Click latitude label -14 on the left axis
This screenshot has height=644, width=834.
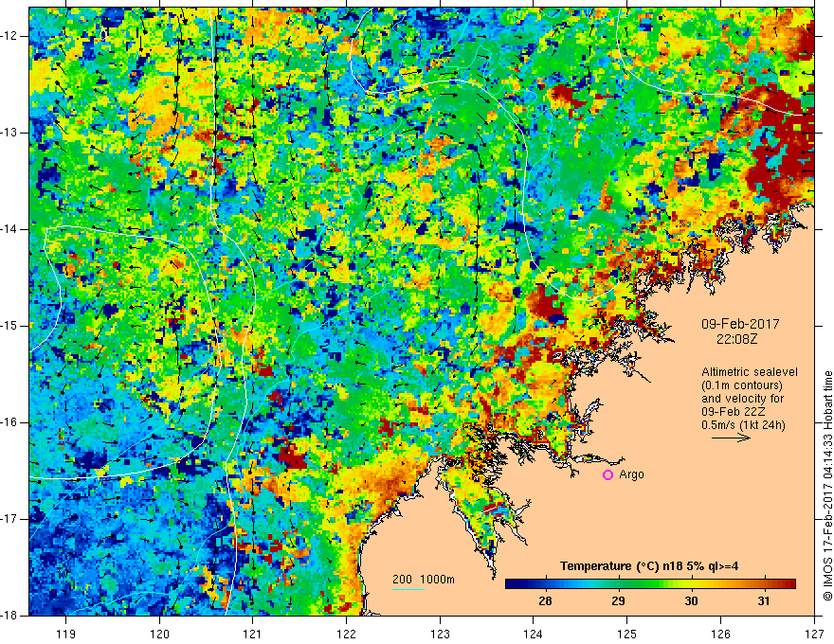point(9,229)
